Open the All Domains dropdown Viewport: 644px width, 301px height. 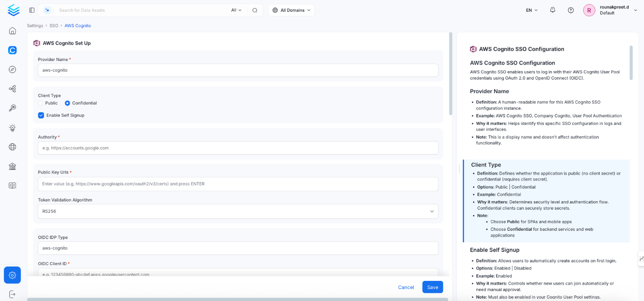click(x=291, y=10)
